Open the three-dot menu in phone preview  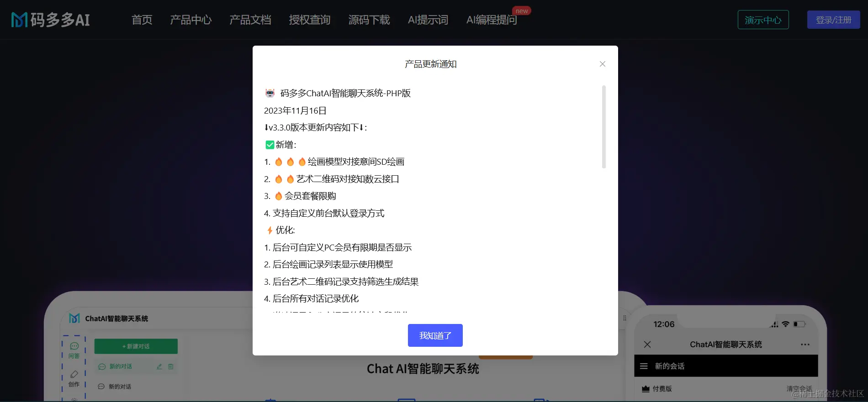pos(805,345)
